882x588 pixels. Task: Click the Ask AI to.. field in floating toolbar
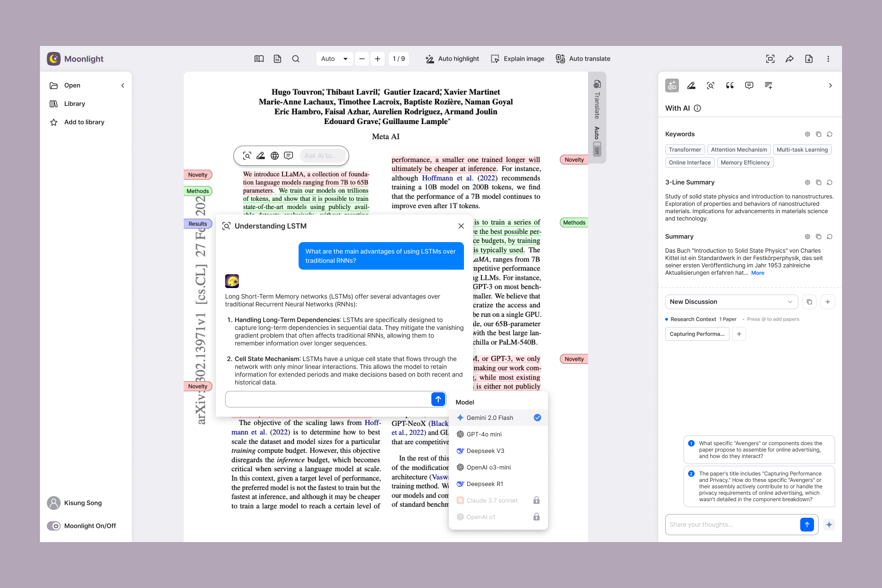322,156
